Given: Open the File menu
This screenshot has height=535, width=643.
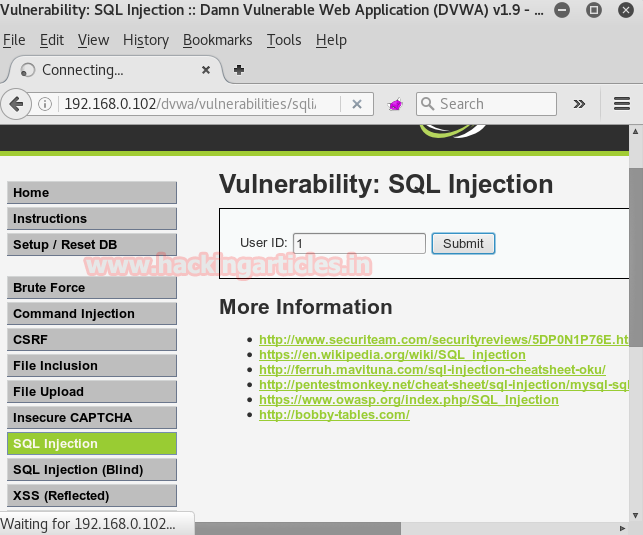Looking at the screenshot, I should pos(14,40).
